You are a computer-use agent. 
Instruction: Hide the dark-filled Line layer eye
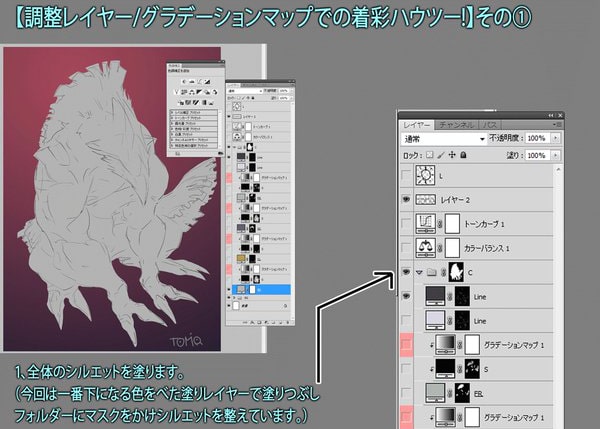(406, 296)
